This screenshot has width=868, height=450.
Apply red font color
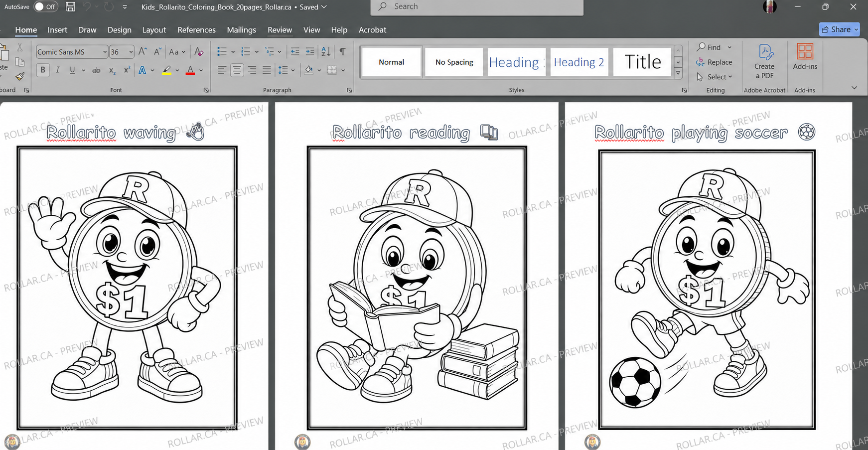click(190, 70)
